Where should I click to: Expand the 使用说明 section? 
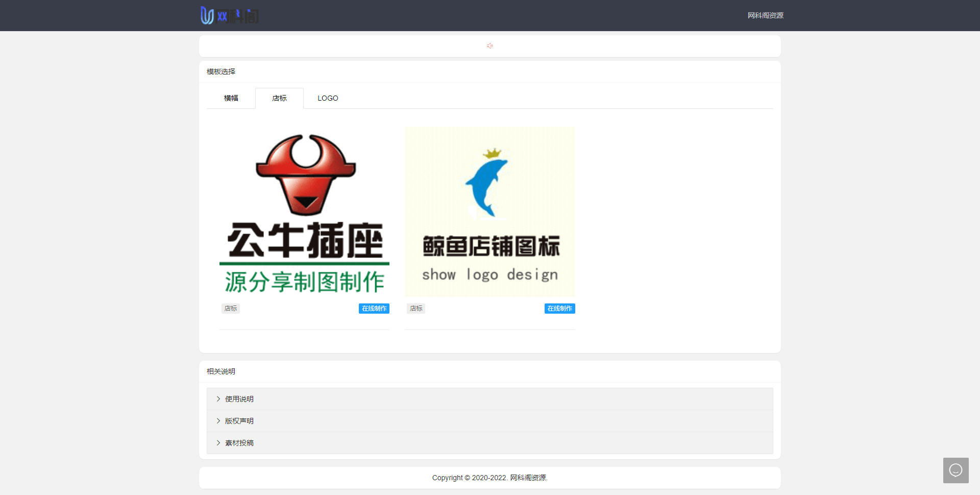[490, 399]
